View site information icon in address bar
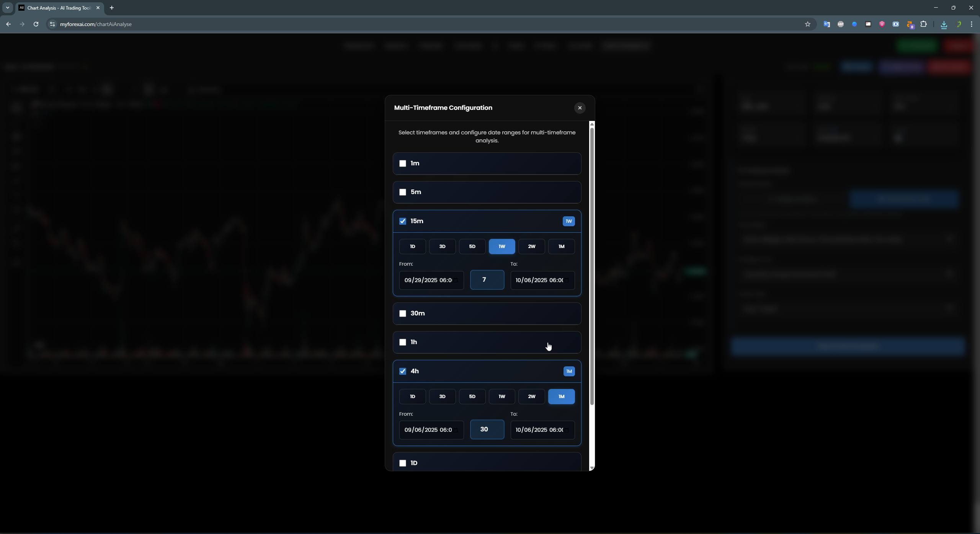 [x=52, y=24]
